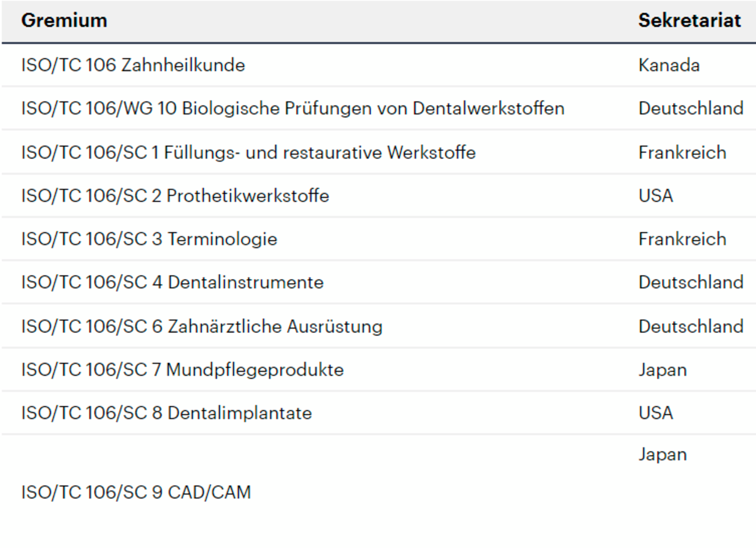Select the WG 10 Biologische Prüfungen row

292,108
